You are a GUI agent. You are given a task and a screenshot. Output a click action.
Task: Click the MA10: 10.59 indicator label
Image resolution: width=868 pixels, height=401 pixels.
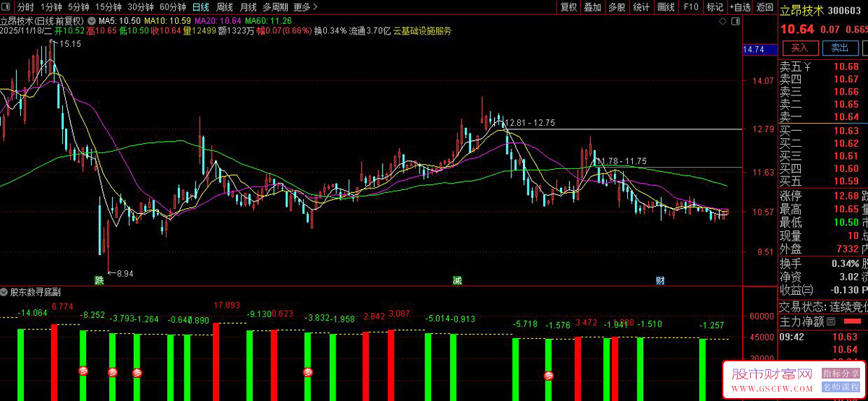tap(167, 21)
